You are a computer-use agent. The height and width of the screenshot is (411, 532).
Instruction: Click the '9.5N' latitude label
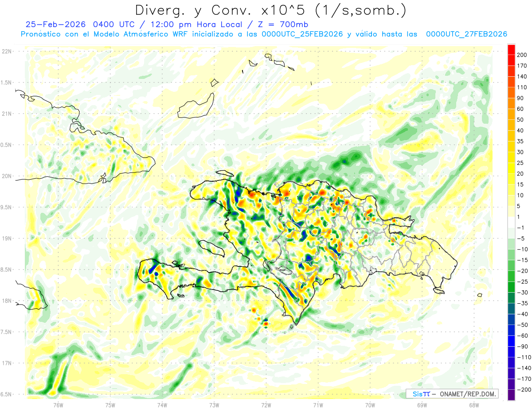coord(7,207)
